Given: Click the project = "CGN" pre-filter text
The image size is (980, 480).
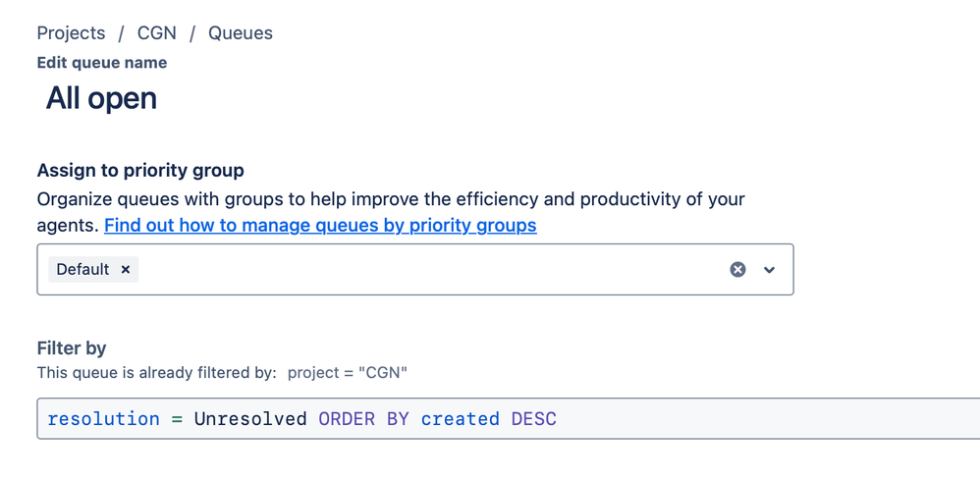Looking at the screenshot, I should 347,372.
